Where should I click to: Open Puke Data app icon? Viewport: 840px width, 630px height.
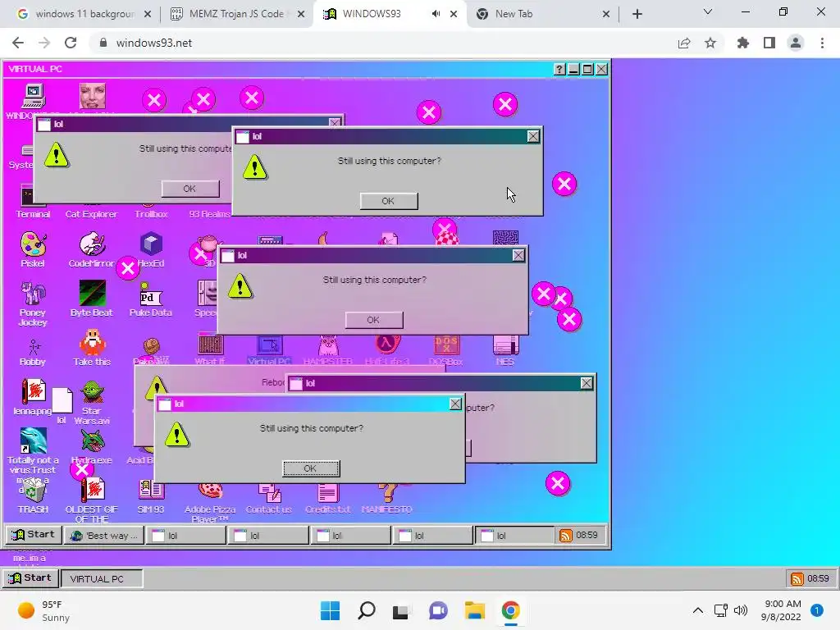151,299
